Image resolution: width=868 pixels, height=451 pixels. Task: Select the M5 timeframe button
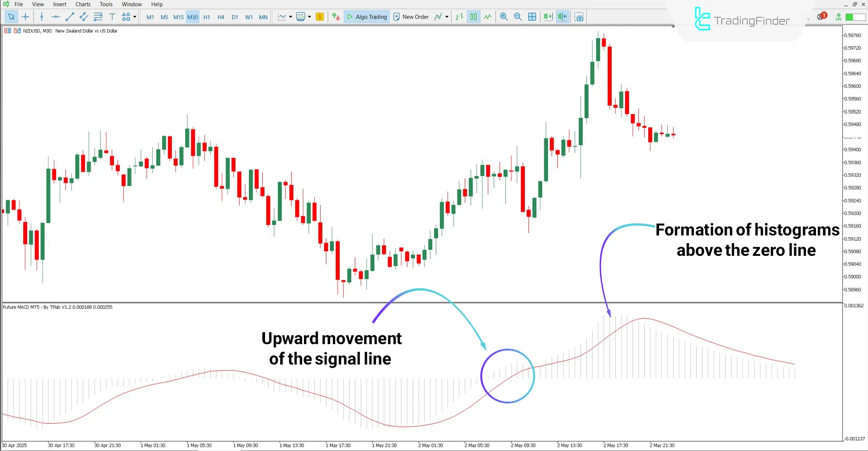pos(164,17)
